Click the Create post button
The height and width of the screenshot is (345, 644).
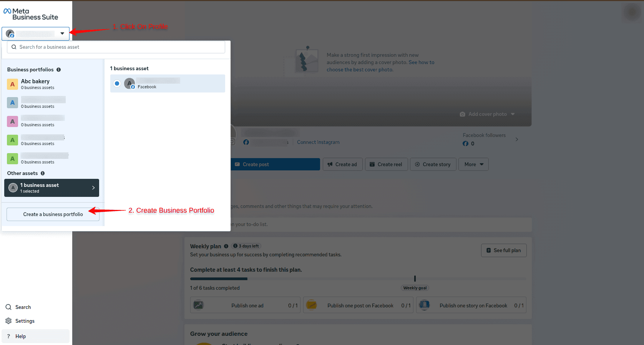tap(275, 164)
